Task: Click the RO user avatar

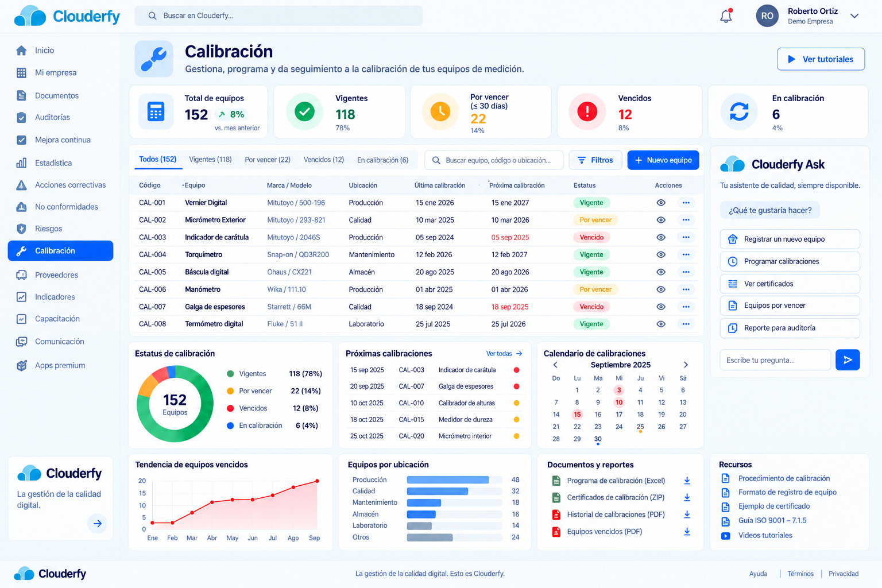Action: 767,16
